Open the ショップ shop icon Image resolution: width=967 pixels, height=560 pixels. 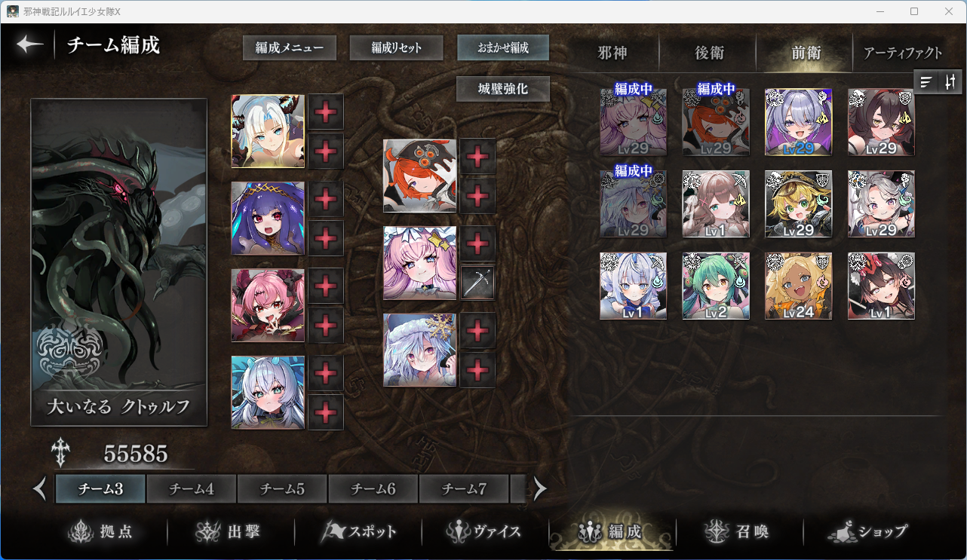tap(867, 532)
